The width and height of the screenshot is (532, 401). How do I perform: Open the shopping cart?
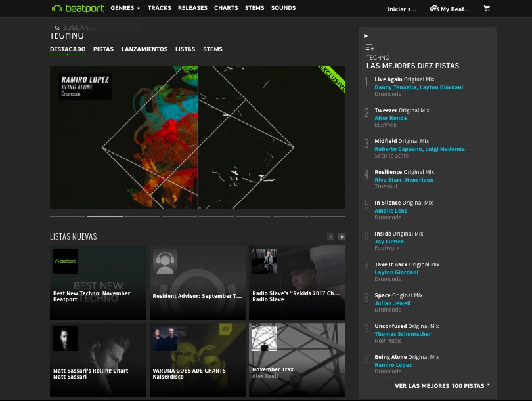click(487, 9)
